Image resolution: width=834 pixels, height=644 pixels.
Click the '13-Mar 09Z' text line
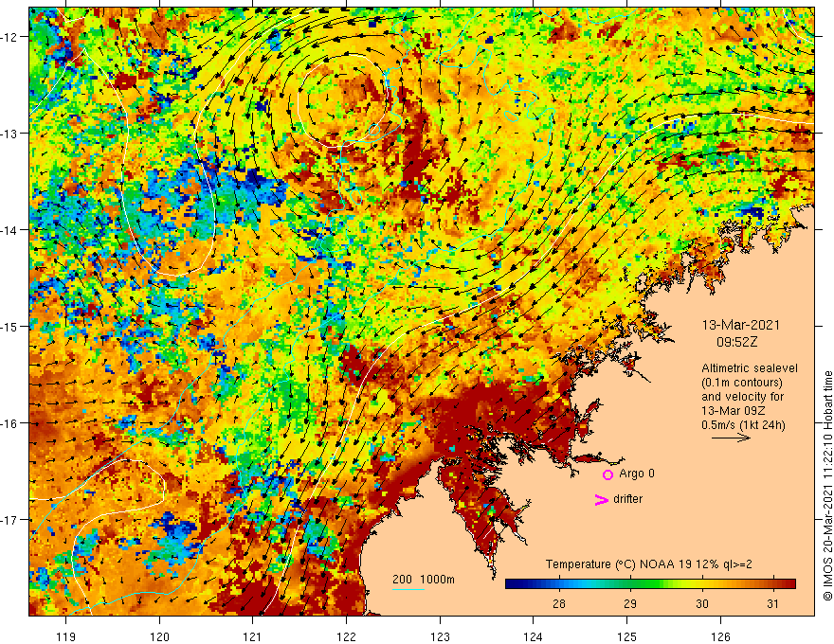click(734, 411)
